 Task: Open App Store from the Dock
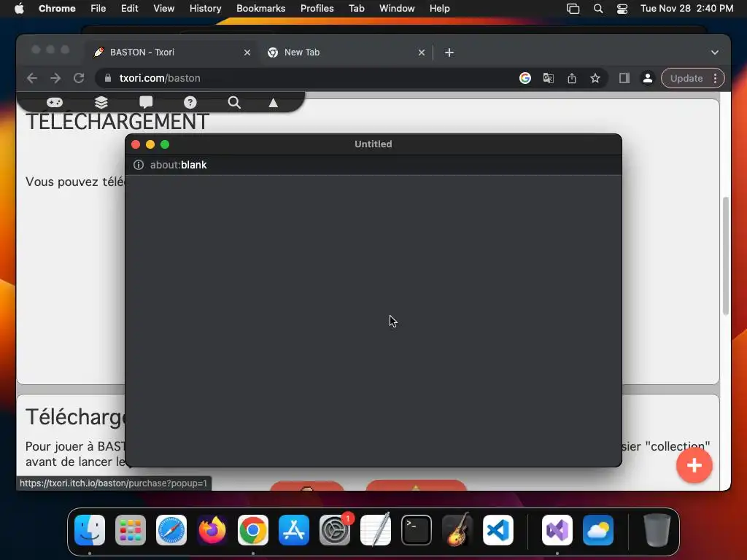[294, 530]
